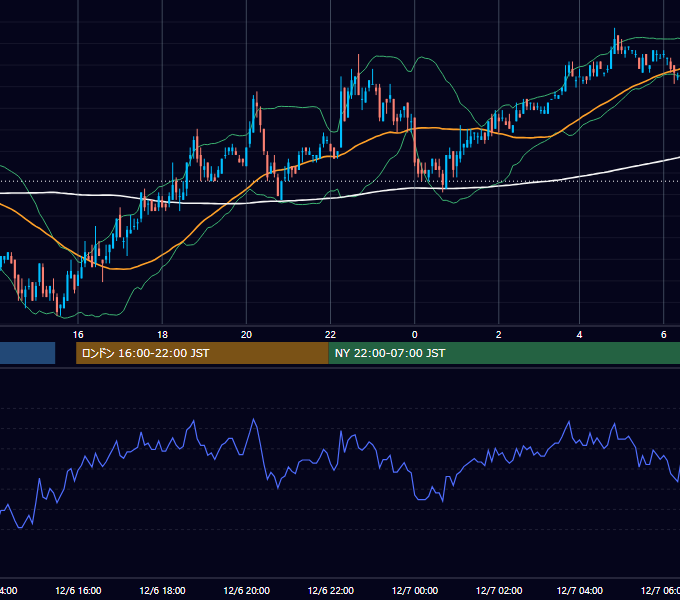680x600 pixels.
Task: Click the 0 hour axis label
Action: click(x=415, y=335)
